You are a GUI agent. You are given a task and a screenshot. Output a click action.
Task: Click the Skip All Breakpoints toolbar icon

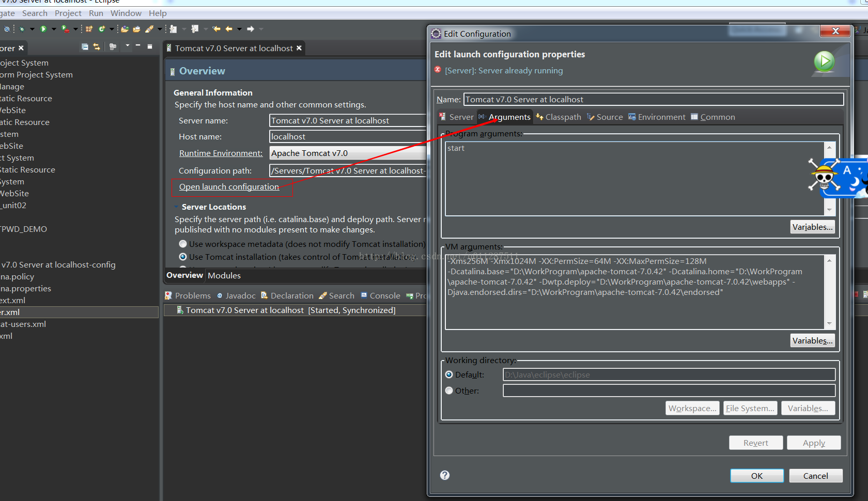point(7,29)
